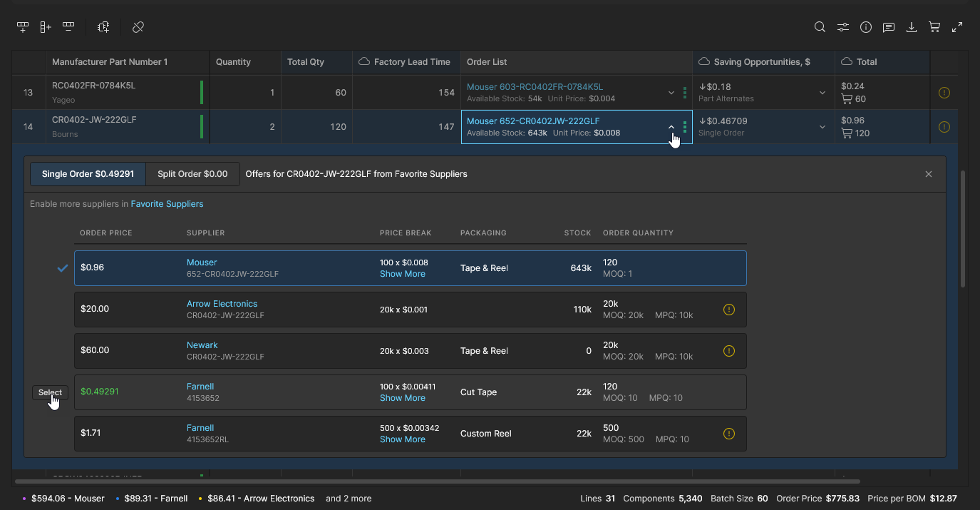Collapse the order list for CR0402-JW-222GLF
Viewport: 980px width, 510px height.
click(671, 127)
